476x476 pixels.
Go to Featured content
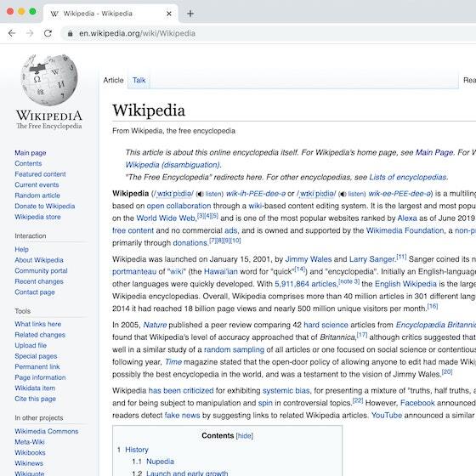(x=40, y=174)
